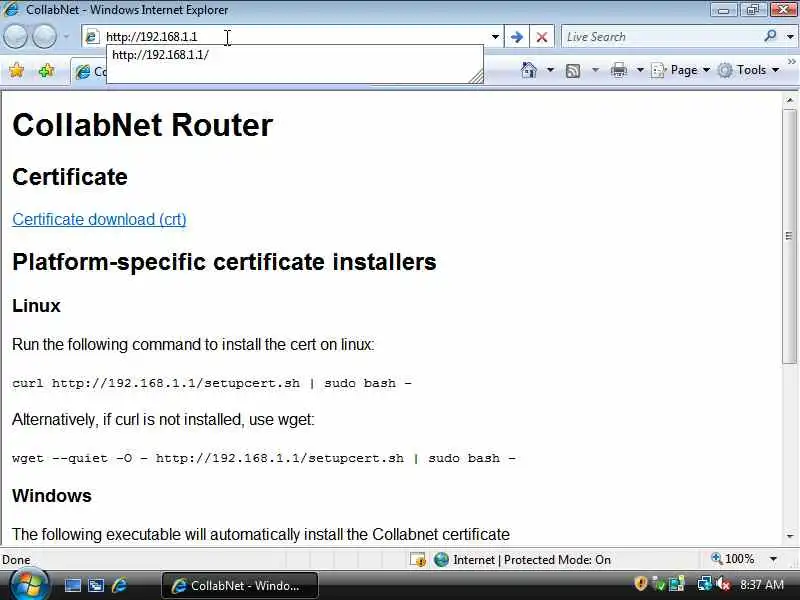Screen dimensions: 800x600
Task: Click the muted volume tray icon
Action: coord(723,584)
